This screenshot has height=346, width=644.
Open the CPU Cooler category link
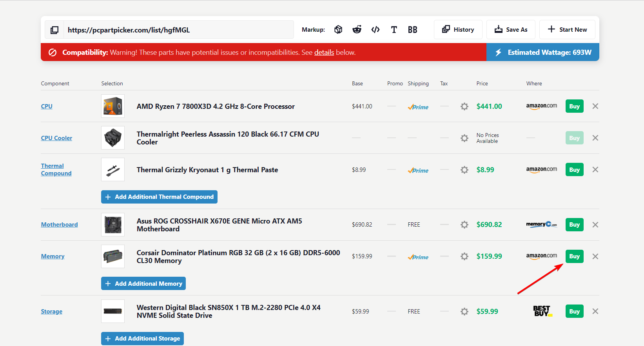click(56, 138)
